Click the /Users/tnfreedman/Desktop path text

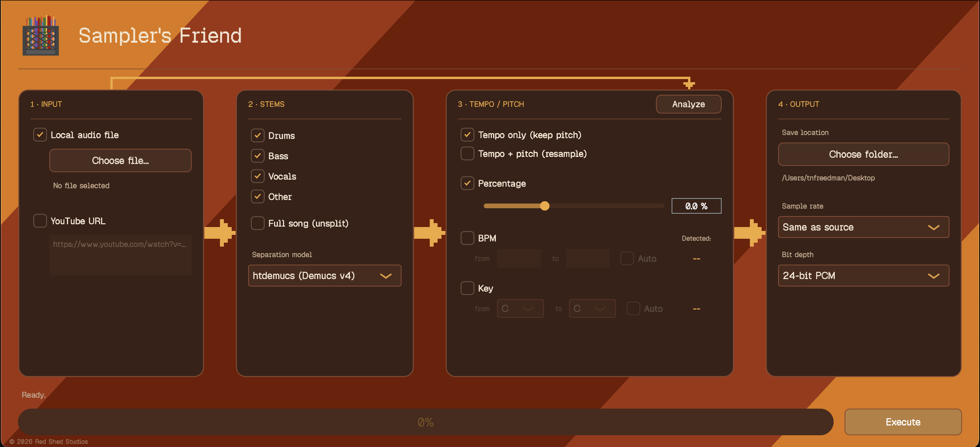tap(828, 178)
